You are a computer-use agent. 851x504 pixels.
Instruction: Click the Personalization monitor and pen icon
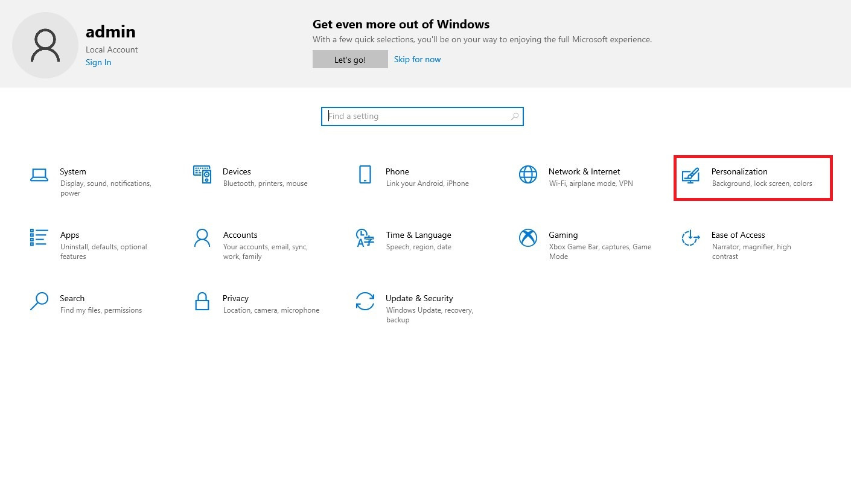click(690, 176)
